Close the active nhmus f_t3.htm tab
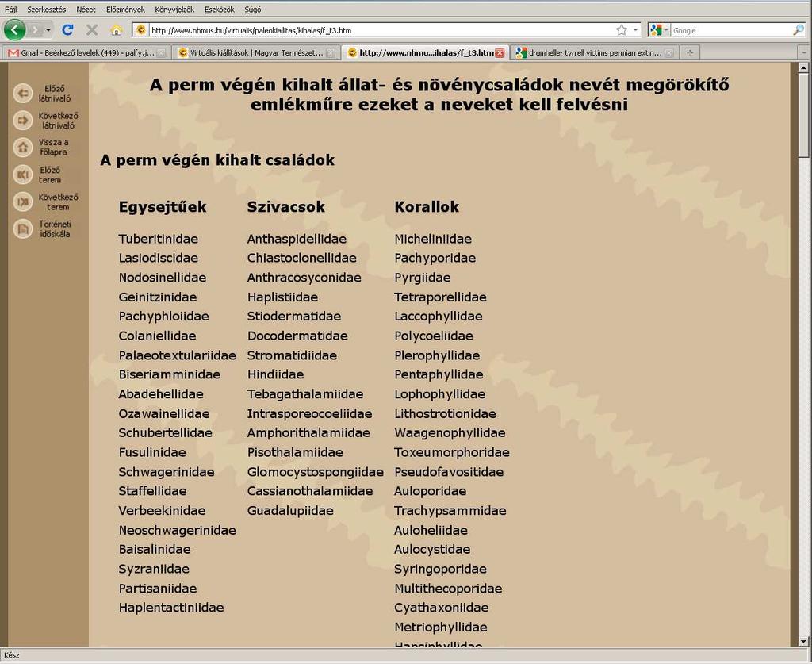 500,52
